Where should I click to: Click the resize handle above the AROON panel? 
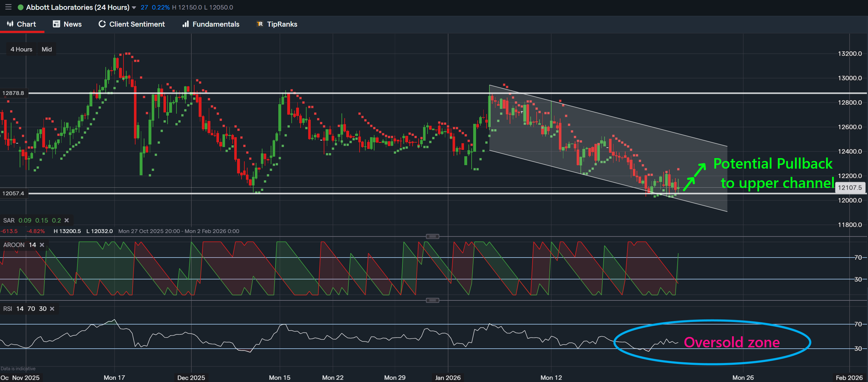(432, 236)
